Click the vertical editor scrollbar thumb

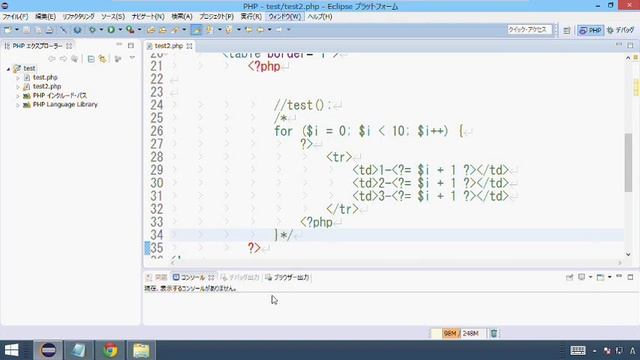[628, 162]
